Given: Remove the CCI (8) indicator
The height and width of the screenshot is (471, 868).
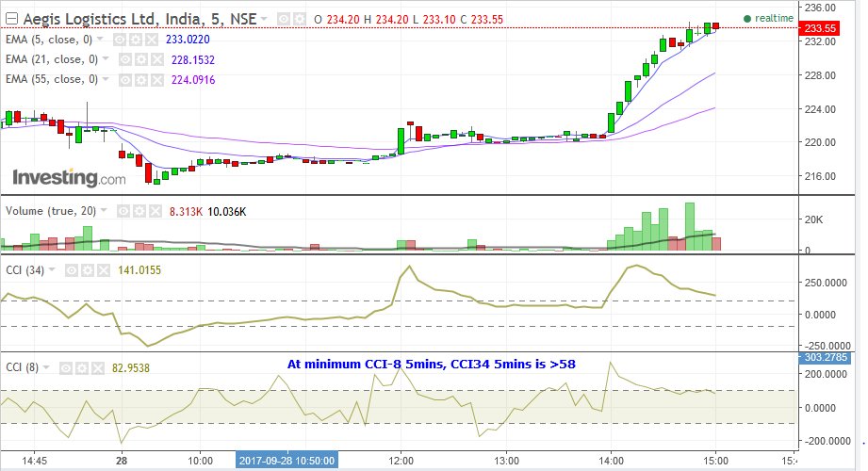Looking at the screenshot, I should [98, 368].
